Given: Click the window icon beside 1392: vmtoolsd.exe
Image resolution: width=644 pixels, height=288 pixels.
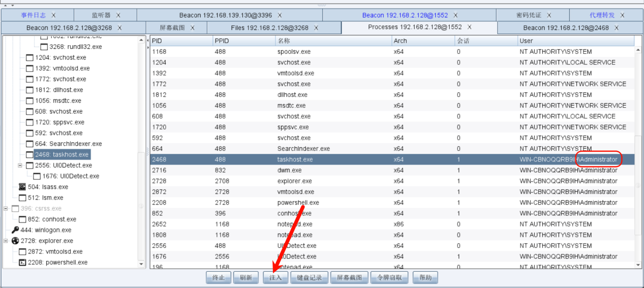Looking at the screenshot, I should coord(29,68).
